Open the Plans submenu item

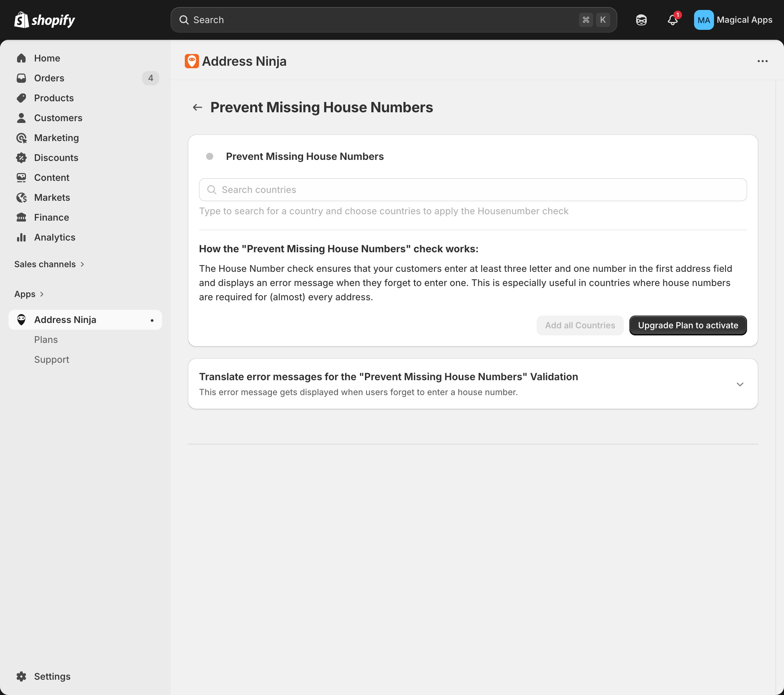45,340
